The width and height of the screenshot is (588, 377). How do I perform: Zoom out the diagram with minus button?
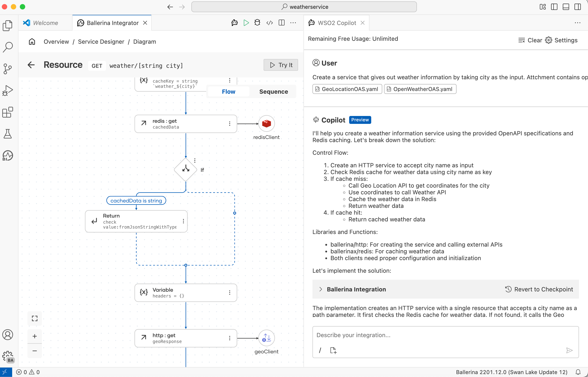point(35,351)
